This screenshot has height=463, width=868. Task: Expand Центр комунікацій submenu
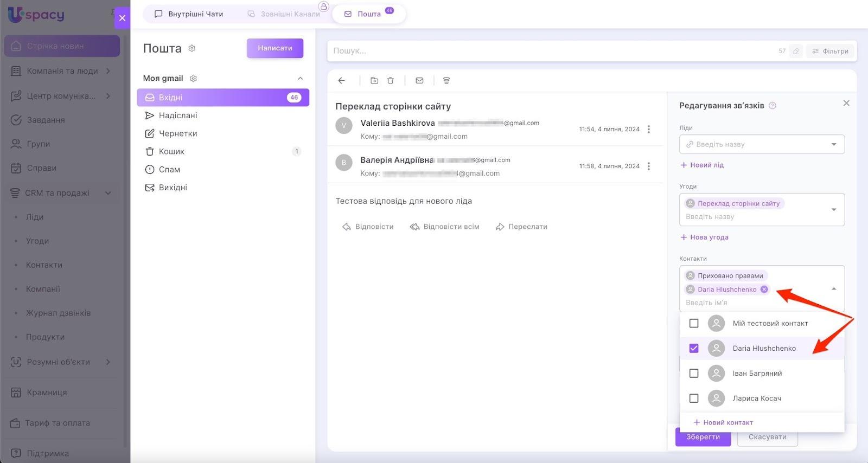pos(108,96)
